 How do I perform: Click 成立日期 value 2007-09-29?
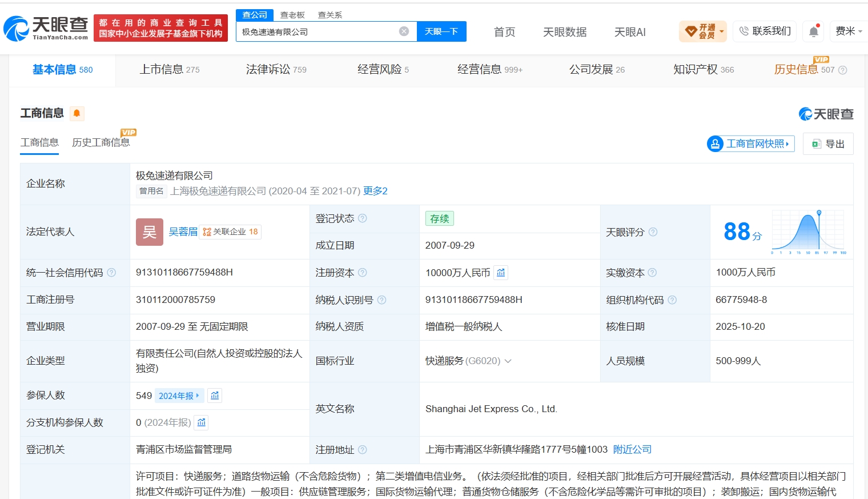pyautogui.click(x=450, y=246)
